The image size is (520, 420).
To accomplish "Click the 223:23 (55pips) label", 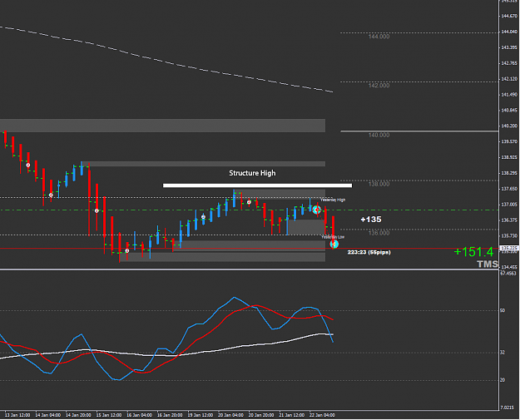I will [369, 252].
